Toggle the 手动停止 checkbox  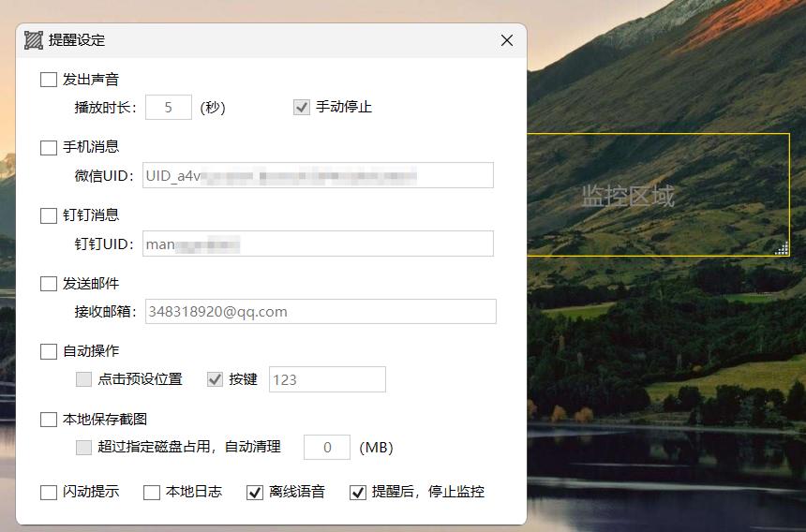pyautogui.click(x=302, y=107)
